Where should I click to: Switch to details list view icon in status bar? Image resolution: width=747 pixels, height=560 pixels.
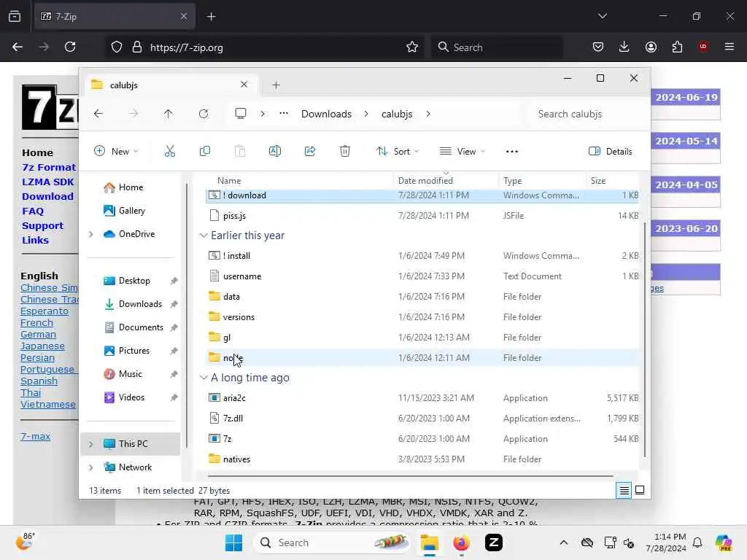tap(624, 490)
